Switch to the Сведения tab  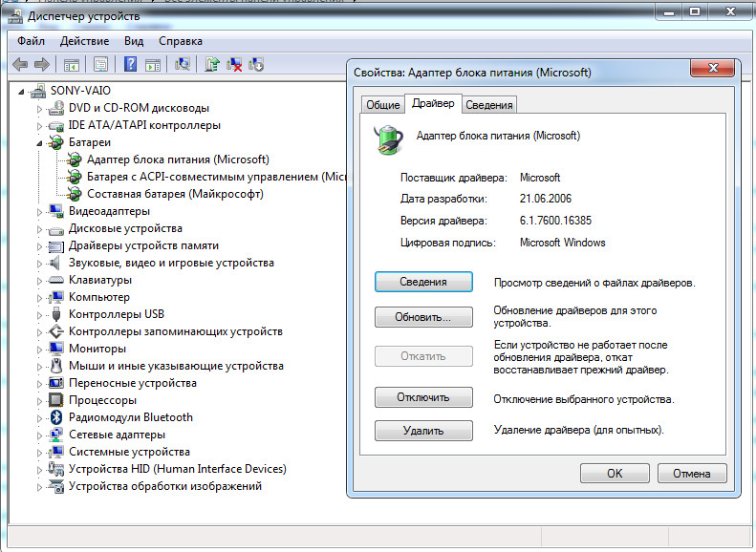[489, 104]
